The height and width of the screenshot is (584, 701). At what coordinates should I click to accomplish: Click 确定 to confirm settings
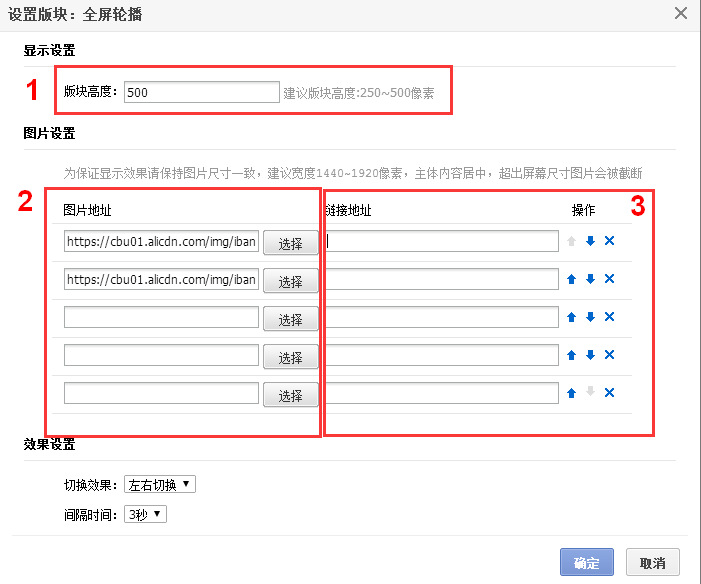click(587, 562)
